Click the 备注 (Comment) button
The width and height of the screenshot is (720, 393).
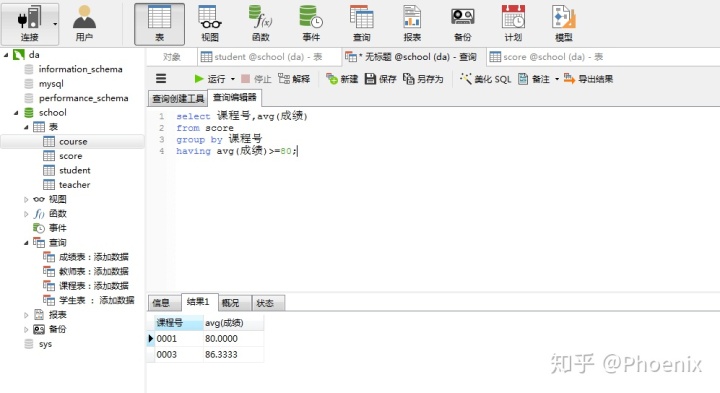point(534,79)
